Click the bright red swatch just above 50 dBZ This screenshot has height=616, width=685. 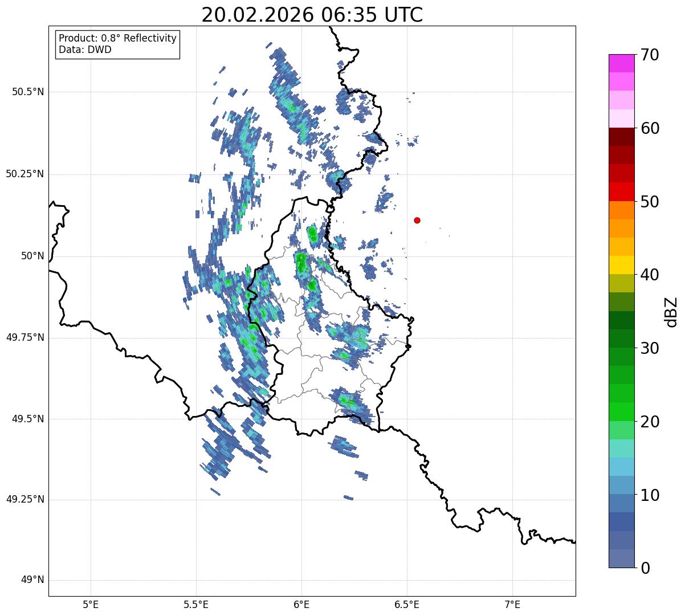[x=622, y=192]
